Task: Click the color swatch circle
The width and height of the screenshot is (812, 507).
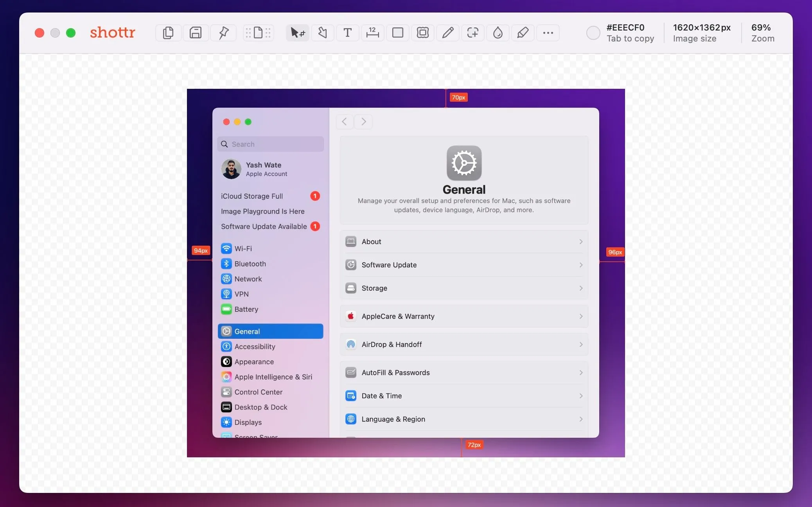Action: pyautogui.click(x=593, y=33)
